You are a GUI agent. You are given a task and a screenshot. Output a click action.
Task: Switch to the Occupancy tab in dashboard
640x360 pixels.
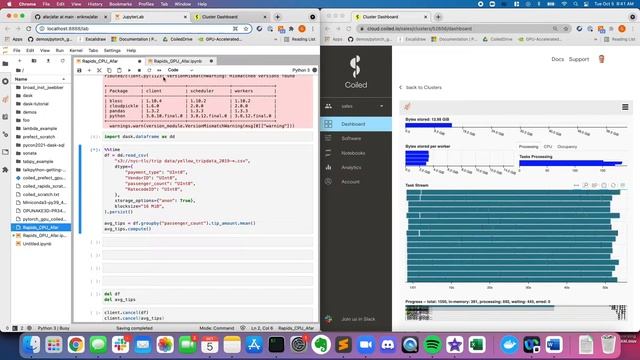click(x=567, y=147)
